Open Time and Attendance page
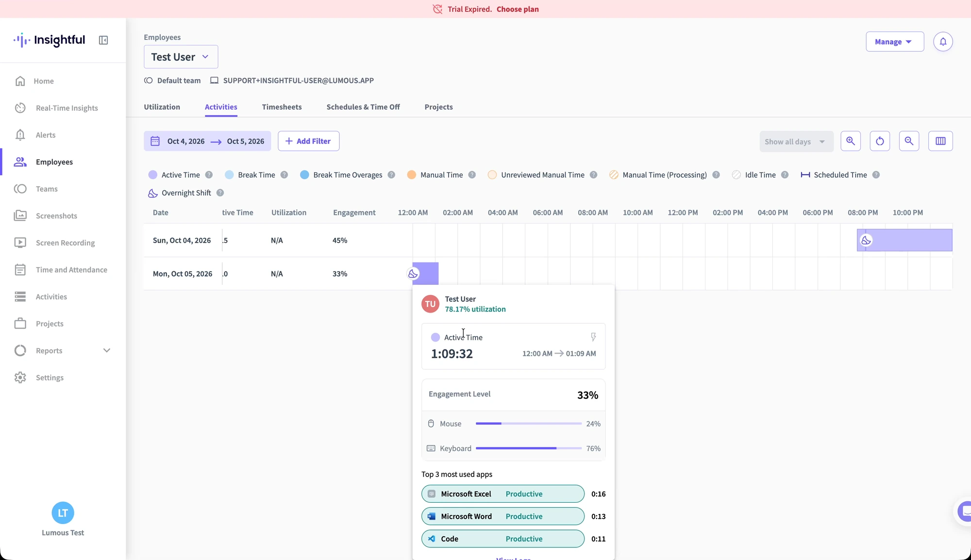The image size is (971, 560). coord(71,270)
